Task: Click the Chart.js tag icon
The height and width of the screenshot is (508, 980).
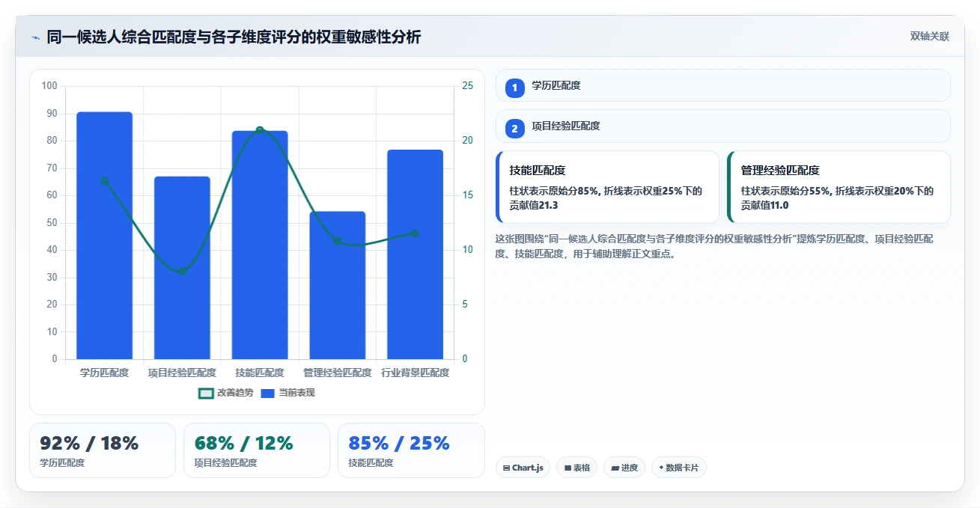Action: [x=507, y=468]
